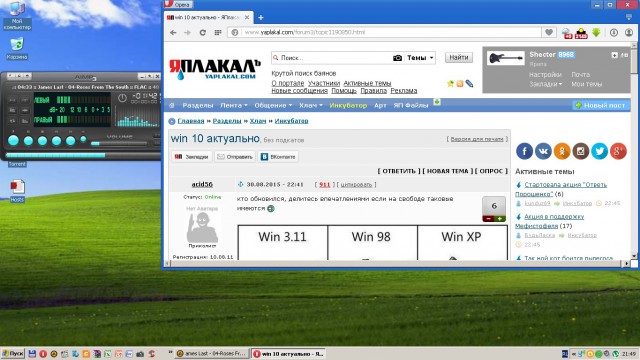Viewport: 640px width, 360px height.
Task: Go back in Opera browser
Action: [x=173, y=32]
